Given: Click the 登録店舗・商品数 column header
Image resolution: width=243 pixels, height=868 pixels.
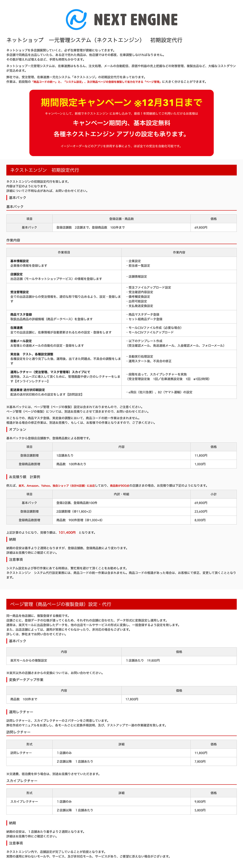Looking at the screenshot, I should pyautogui.click(x=121, y=219).
